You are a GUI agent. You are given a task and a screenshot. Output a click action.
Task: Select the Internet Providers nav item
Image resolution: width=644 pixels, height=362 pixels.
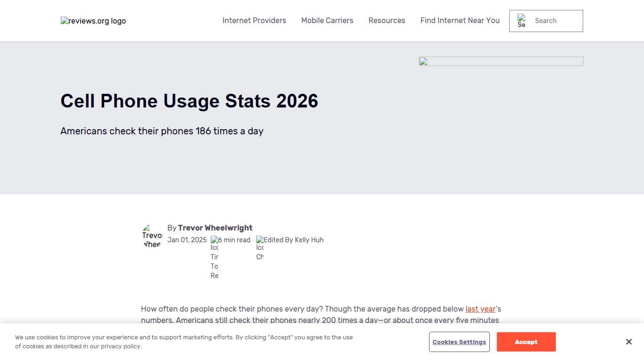[x=254, y=21]
